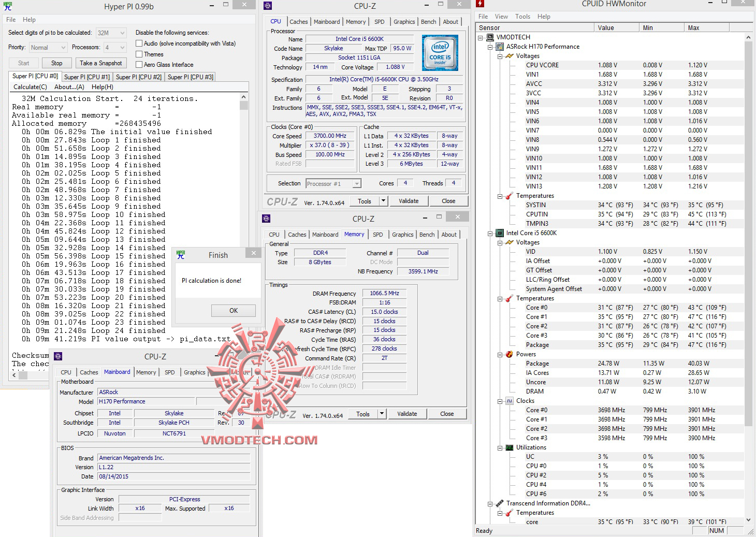Open Bench tab in CPU-Z Processor window
Viewport: 756px width, 537px height.
[x=429, y=22]
